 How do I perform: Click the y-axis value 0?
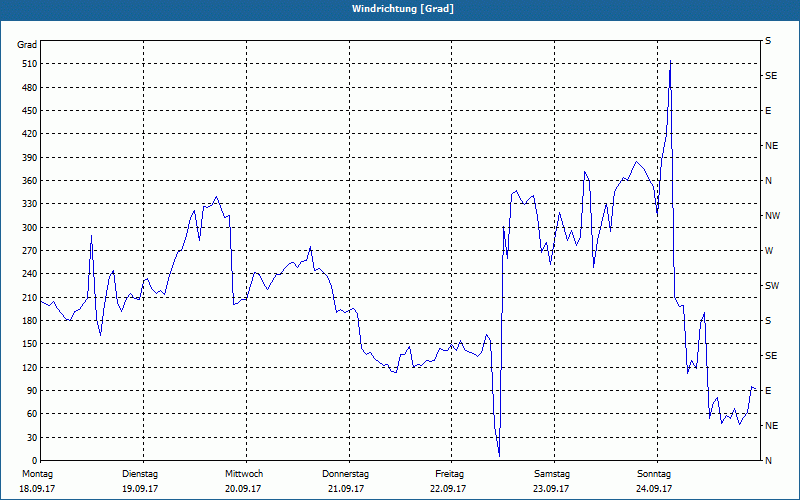click(x=34, y=461)
